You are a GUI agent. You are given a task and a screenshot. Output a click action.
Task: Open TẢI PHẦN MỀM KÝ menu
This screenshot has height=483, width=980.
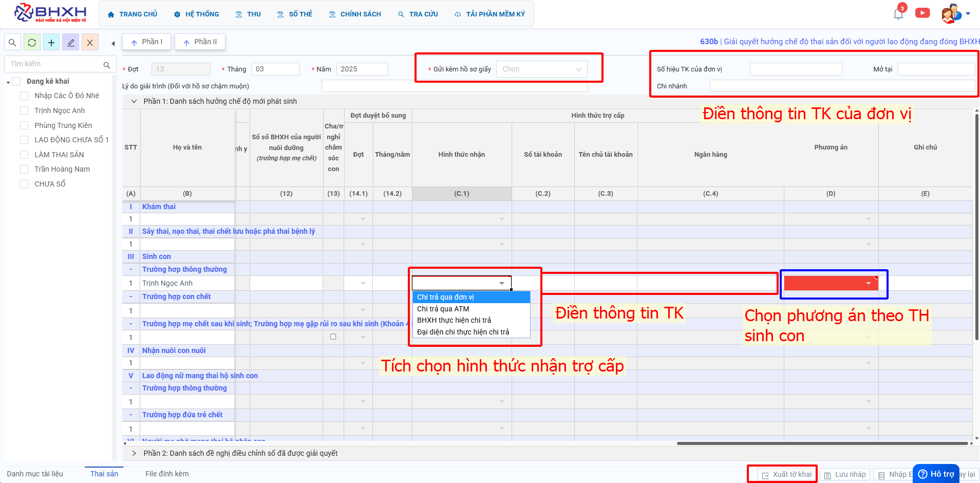click(x=489, y=14)
